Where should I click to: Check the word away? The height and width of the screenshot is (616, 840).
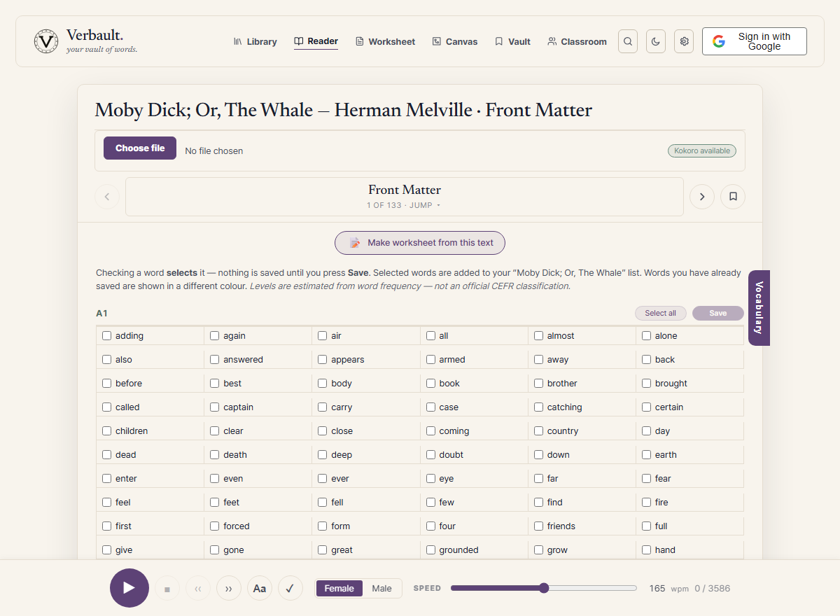(x=539, y=360)
